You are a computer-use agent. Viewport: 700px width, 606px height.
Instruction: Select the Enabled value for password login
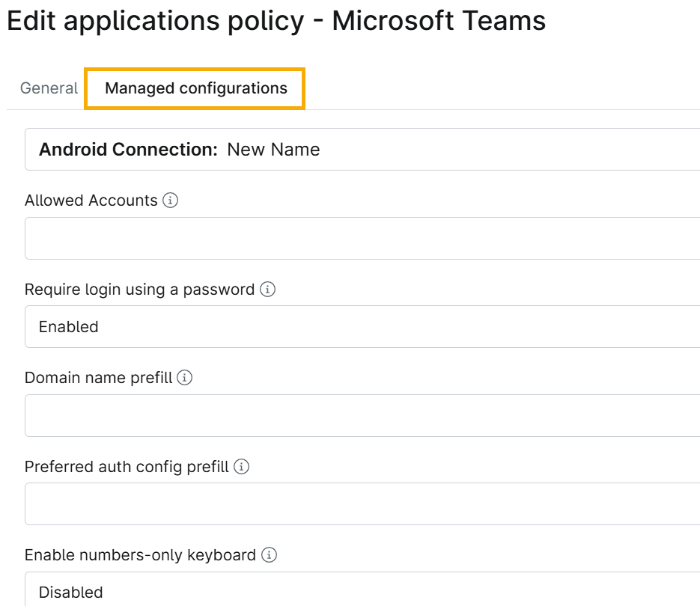coord(69,327)
